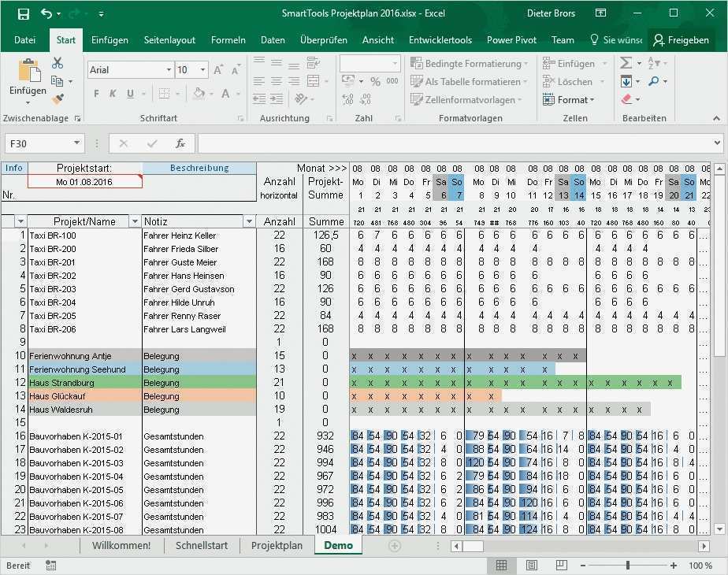Viewport: 728px width, 575px height.
Task: Activate the Format Painter (Übertragen) brush icon
Action: [x=58, y=99]
